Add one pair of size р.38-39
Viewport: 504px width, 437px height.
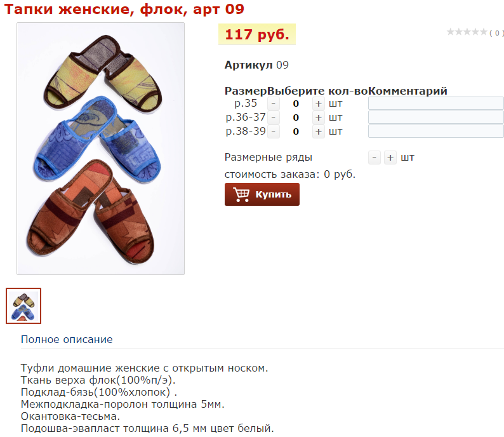coord(318,131)
